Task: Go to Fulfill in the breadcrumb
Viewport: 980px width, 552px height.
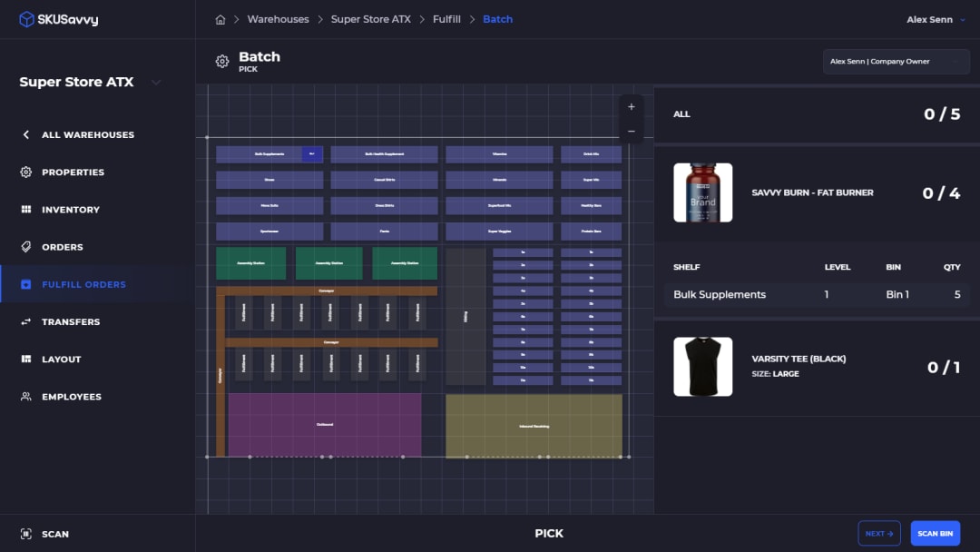Action: (x=446, y=19)
